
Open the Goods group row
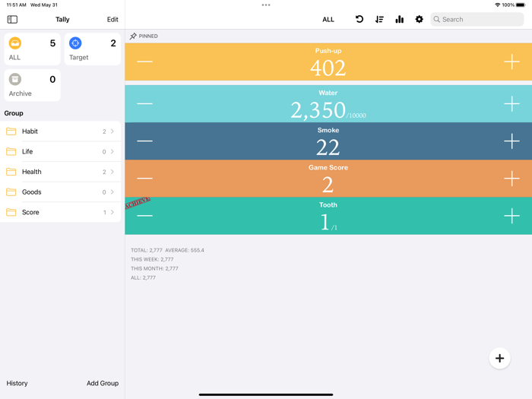60,192
